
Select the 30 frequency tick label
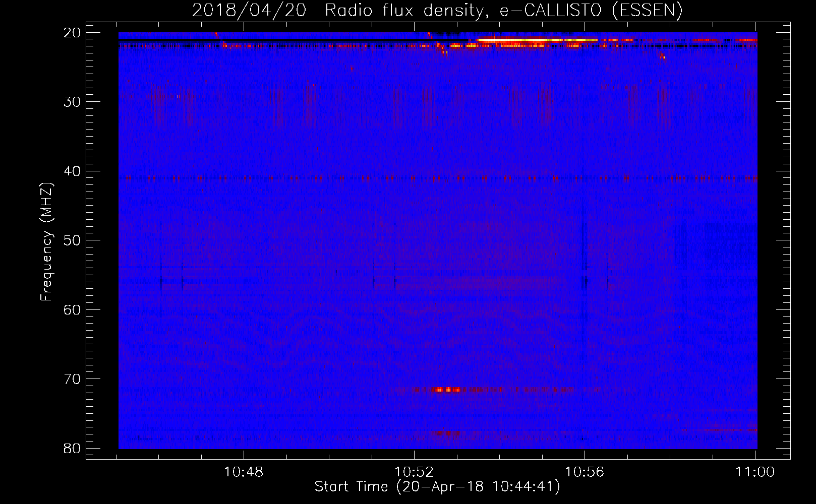73,102
